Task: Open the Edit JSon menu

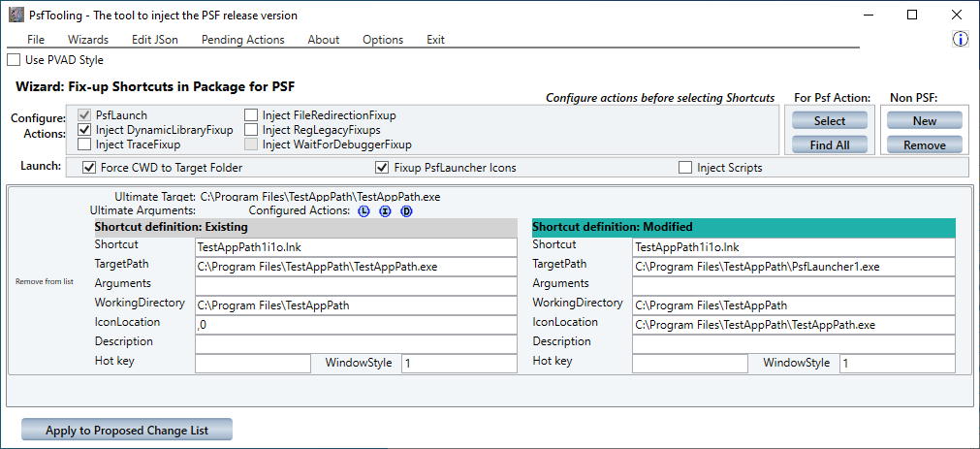Action: click(154, 40)
